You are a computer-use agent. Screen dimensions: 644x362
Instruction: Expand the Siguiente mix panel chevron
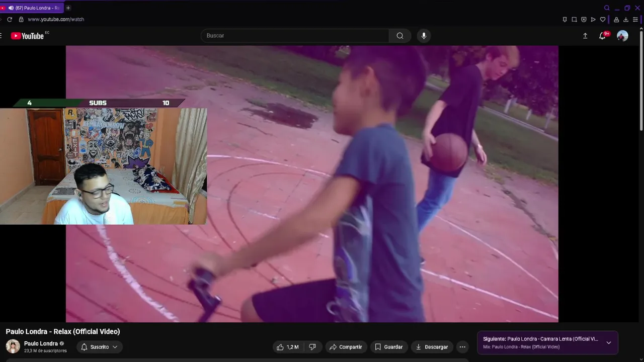coord(609,343)
